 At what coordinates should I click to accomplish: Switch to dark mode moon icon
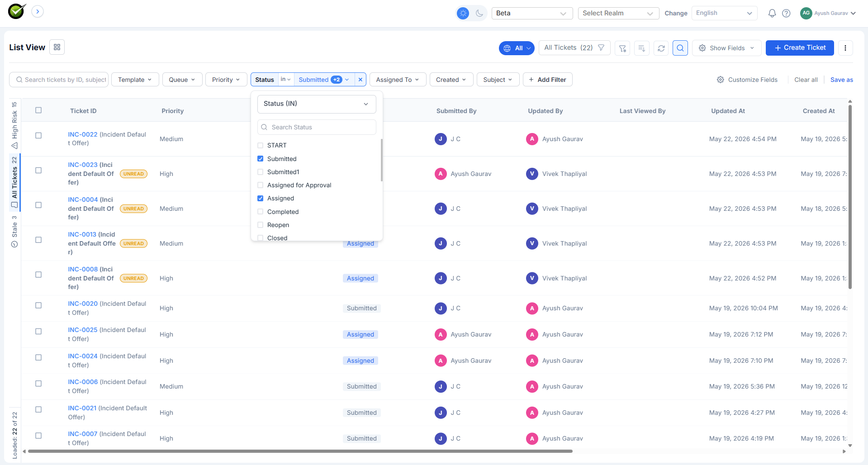(479, 13)
